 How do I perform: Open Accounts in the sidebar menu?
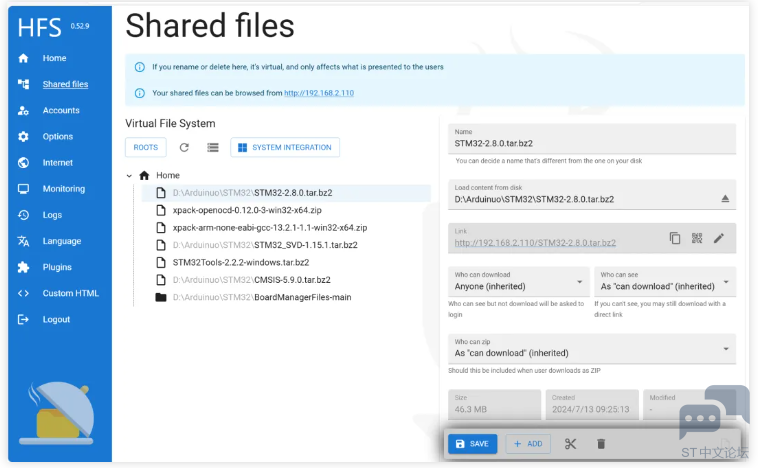[x=61, y=110]
